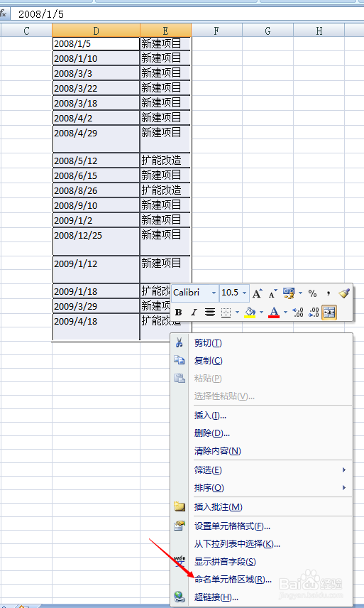Select cell containing 2008/12/25
Viewport: 364px width, 608px height.
click(96, 241)
